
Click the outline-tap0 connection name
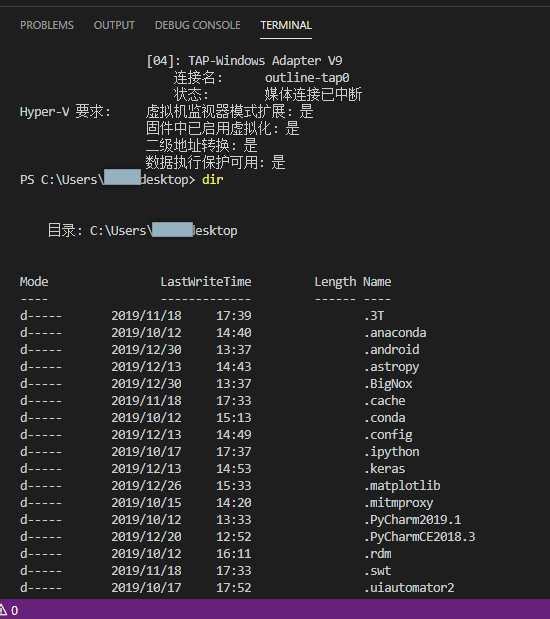pos(307,78)
